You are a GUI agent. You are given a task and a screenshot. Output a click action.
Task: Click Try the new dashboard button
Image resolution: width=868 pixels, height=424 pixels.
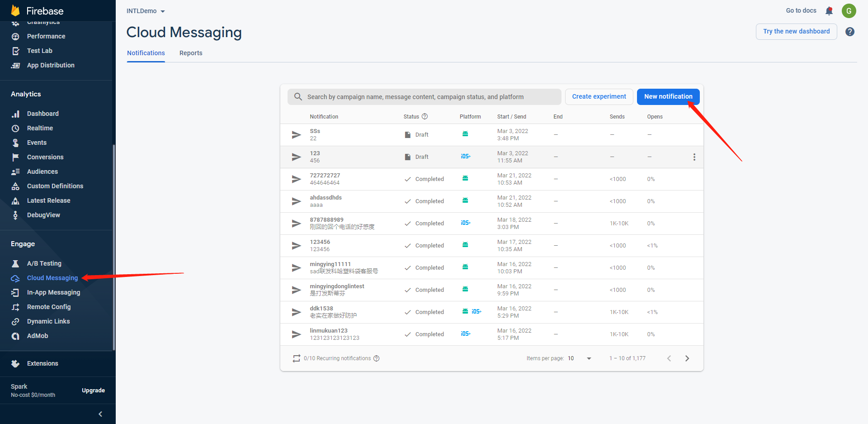coord(796,31)
